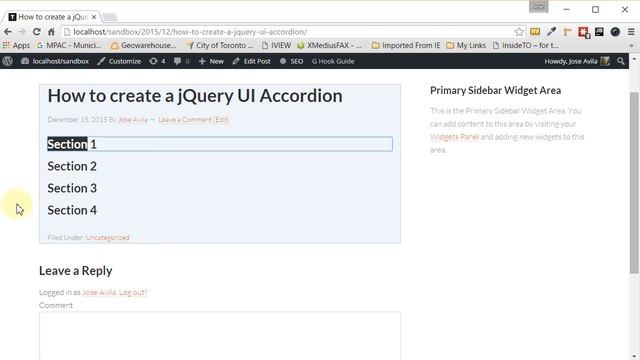Click the (Edit) link beside Leave a Comment
Viewport: 640px width, 360px height.
pyautogui.click(x=221, y=120)
